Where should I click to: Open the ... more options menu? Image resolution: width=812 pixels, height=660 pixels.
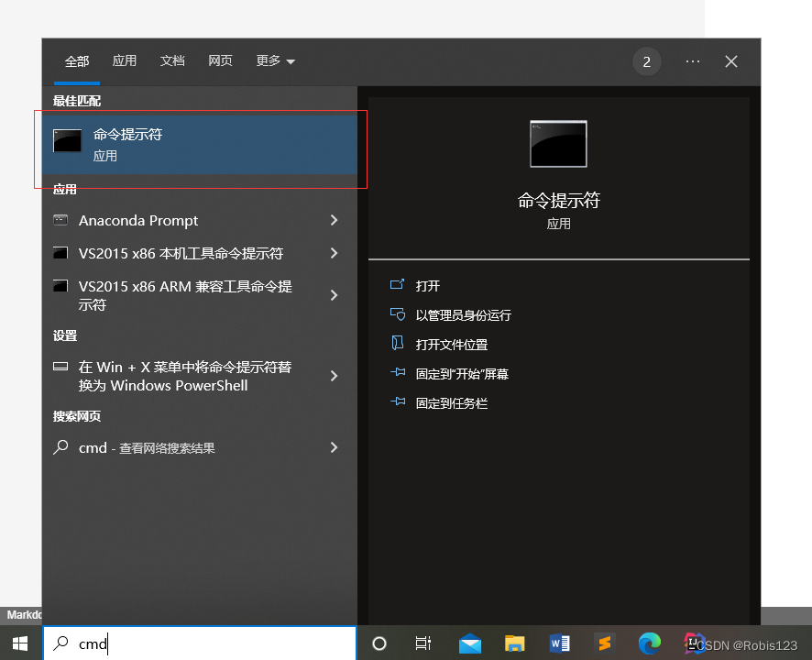(x=692, y=61)
